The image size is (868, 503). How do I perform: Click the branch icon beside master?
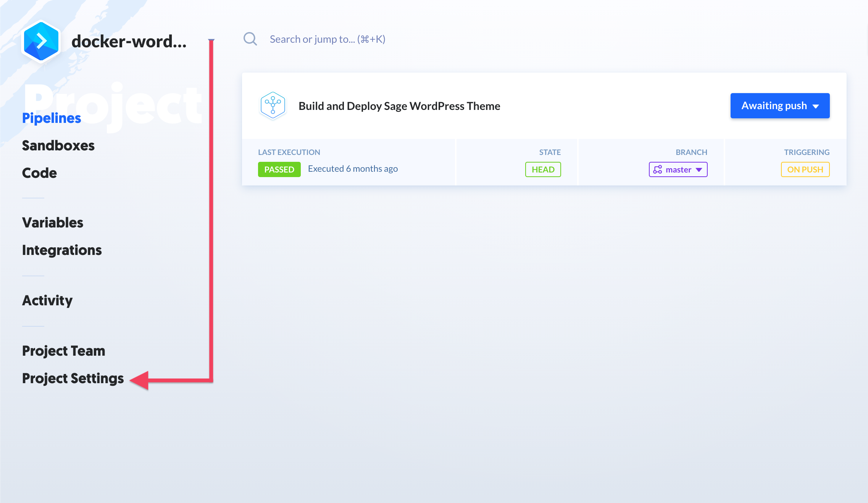coord(657,169)
